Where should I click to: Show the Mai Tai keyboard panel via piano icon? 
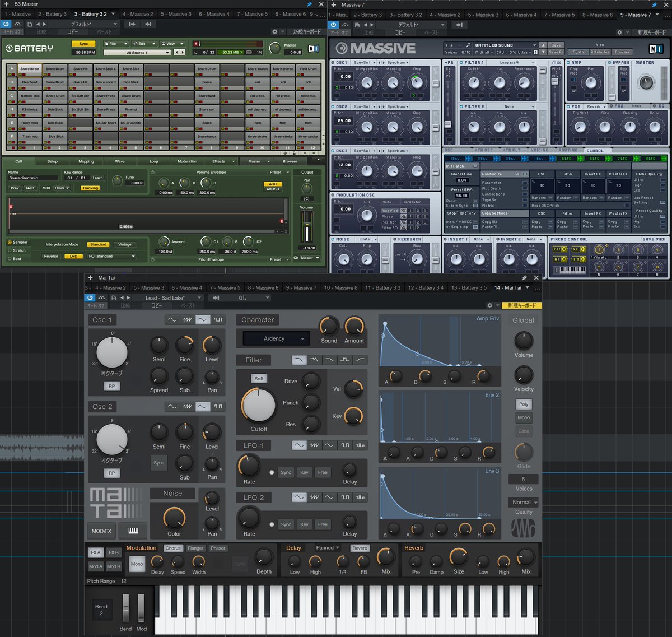133,531
